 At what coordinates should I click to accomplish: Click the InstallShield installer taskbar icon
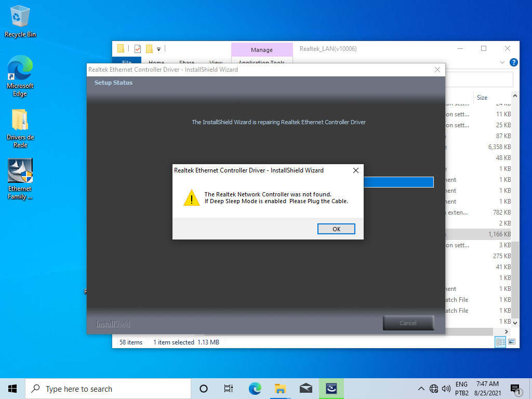pos(331,389)
